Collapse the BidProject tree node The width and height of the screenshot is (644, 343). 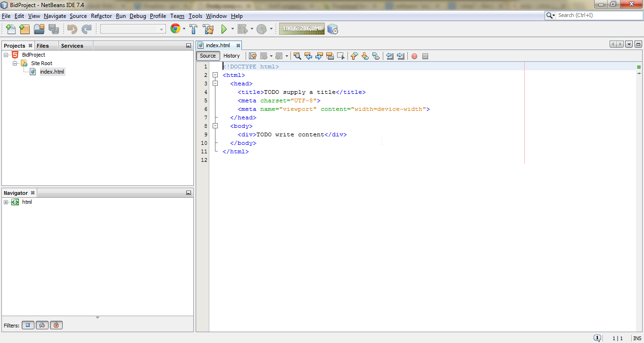pos(6,55)
